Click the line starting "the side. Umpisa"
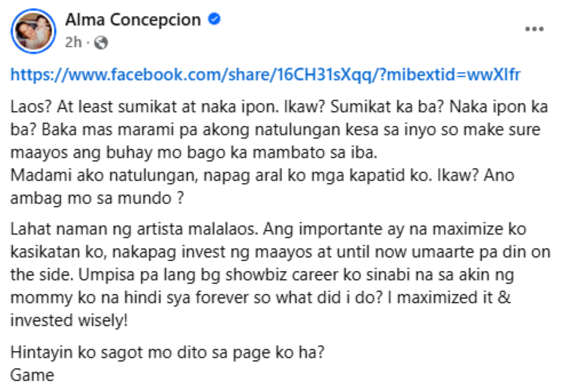The width and height of the screenshot is (565, 392). coord(261,274)
